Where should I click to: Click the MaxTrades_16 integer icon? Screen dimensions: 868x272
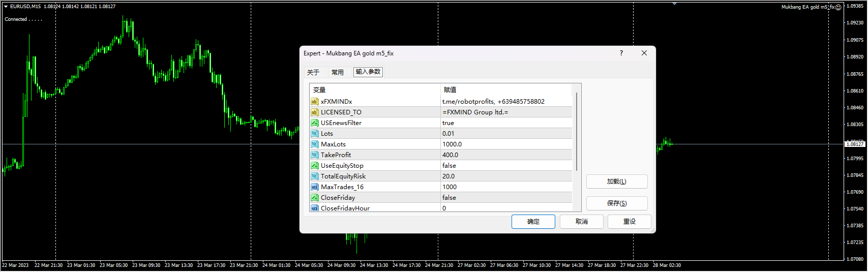[314, 187]
